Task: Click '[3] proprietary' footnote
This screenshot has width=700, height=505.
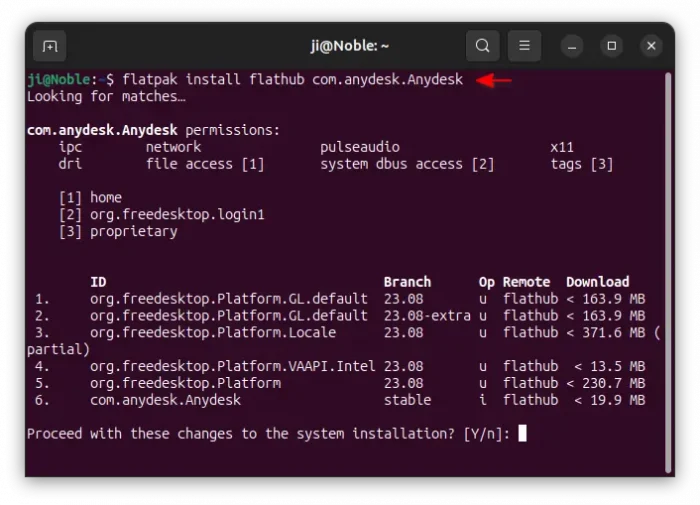Action: pyautogui.click(x=118, y=232)
